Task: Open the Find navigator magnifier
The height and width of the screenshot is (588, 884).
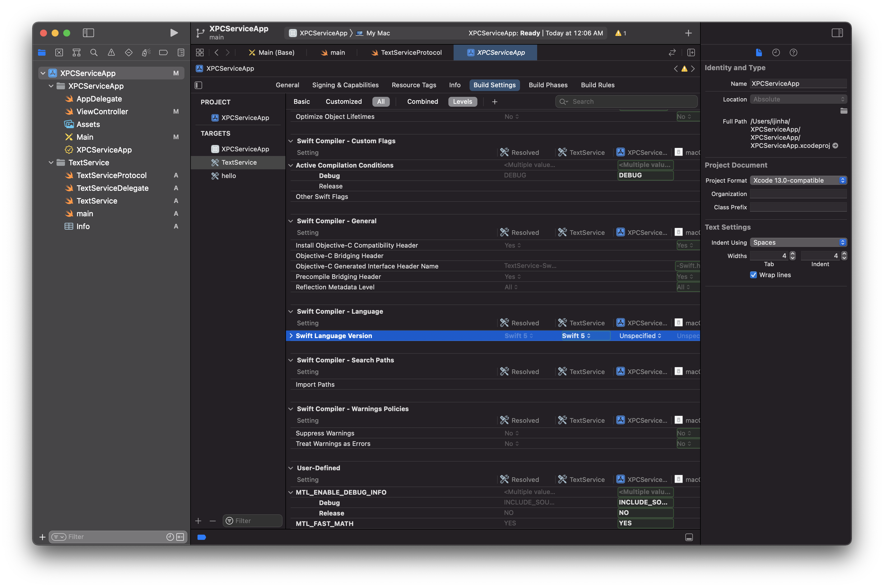Action: [94, 52]
